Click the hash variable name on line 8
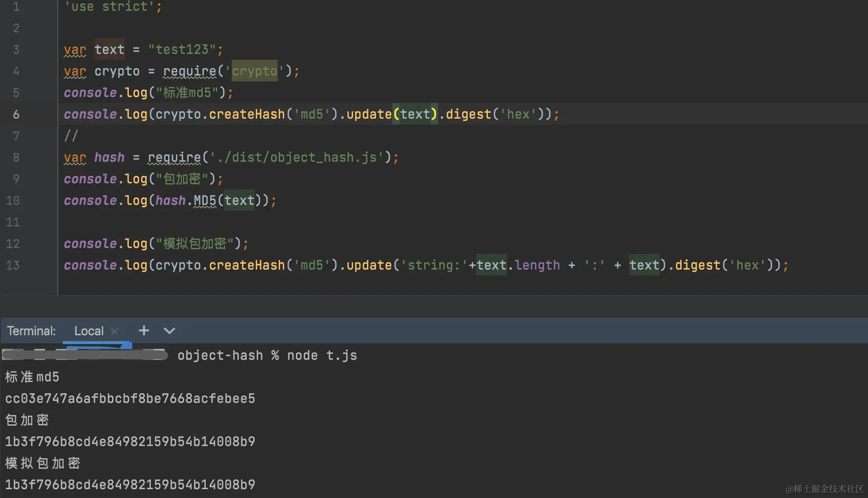868x498 pixels. (x=109, y=157)
